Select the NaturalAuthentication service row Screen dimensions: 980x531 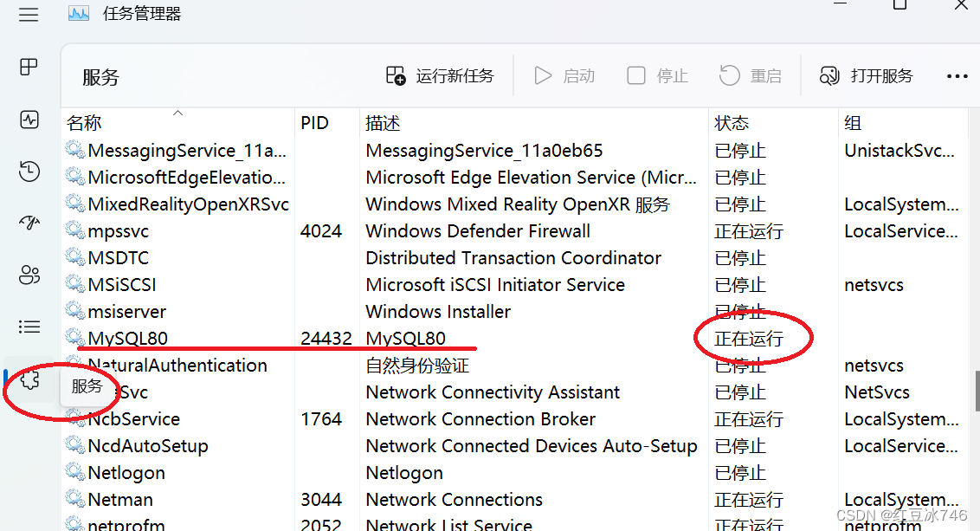(513, 366)
